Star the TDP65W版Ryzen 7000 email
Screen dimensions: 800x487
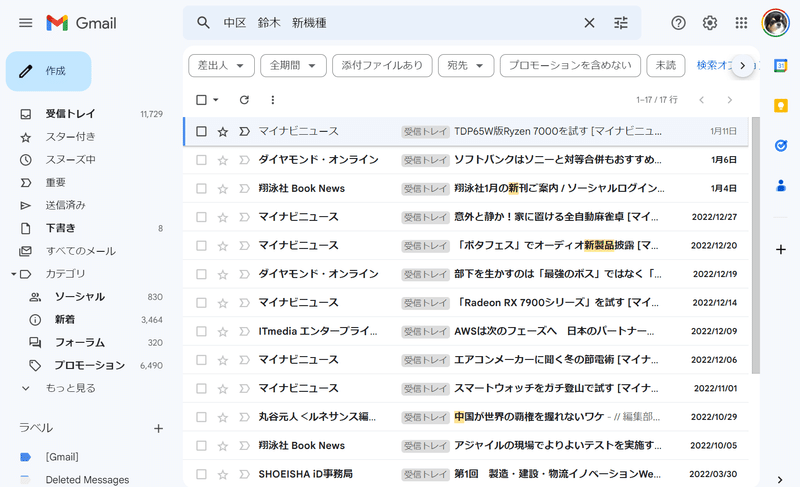pyautogui.click(x=222, y=132)
